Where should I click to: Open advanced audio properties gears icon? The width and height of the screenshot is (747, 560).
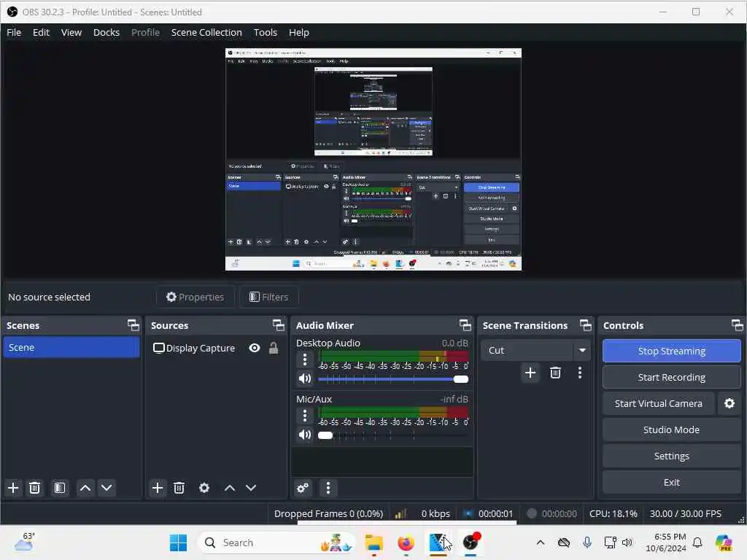pos(303,488)
